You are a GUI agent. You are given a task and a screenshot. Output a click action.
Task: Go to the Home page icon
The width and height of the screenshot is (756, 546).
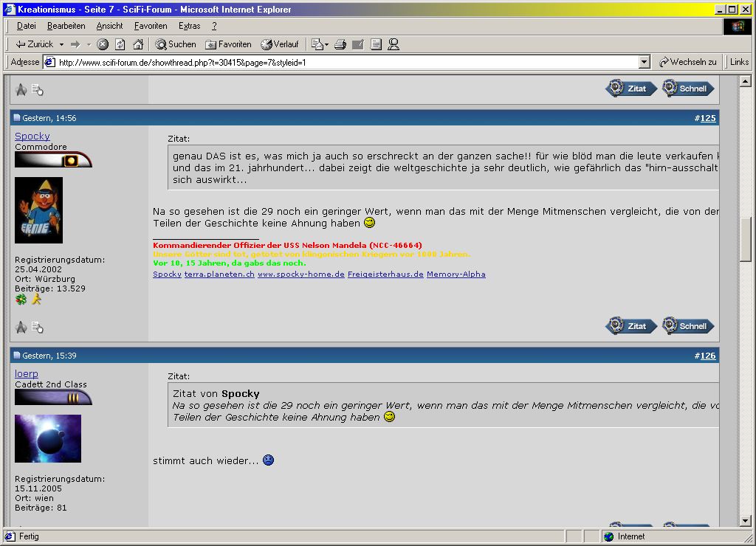tap(137, 44)
